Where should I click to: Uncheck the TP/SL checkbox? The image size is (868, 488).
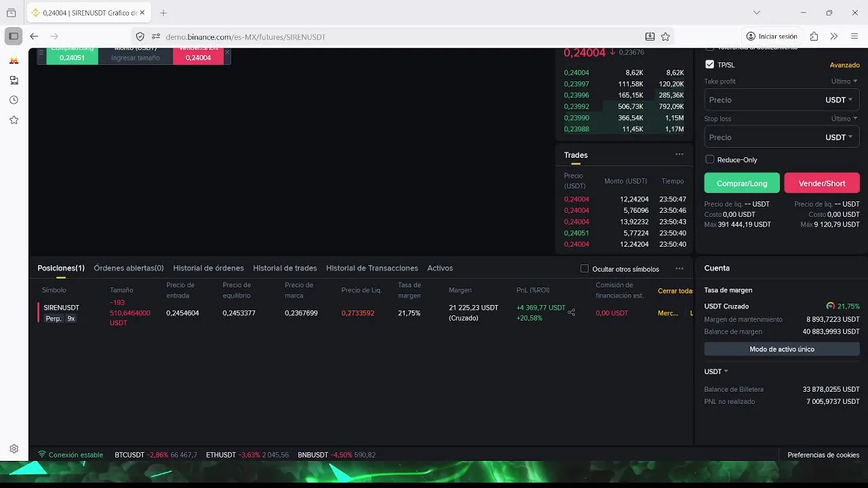point(709,64)
